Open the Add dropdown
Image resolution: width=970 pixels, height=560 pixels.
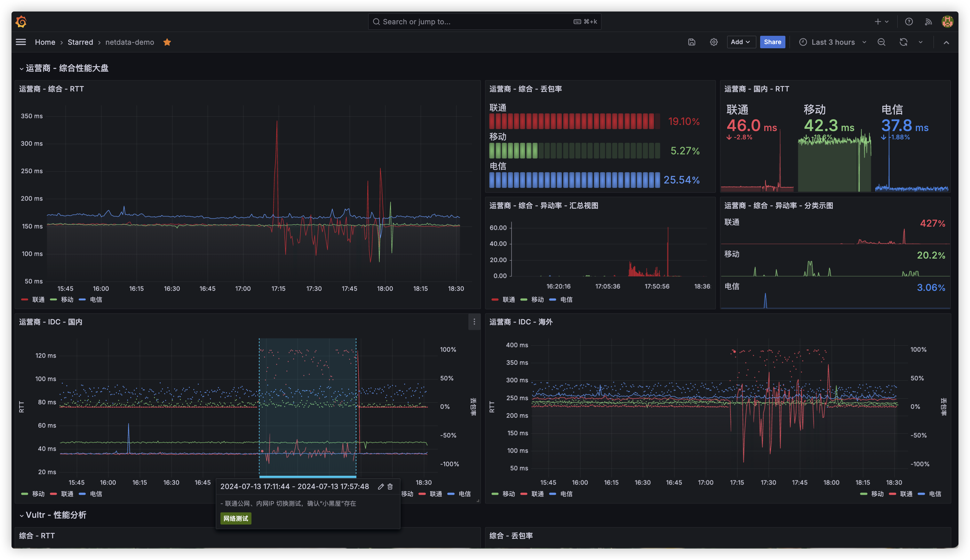click(x=741, y=42)
